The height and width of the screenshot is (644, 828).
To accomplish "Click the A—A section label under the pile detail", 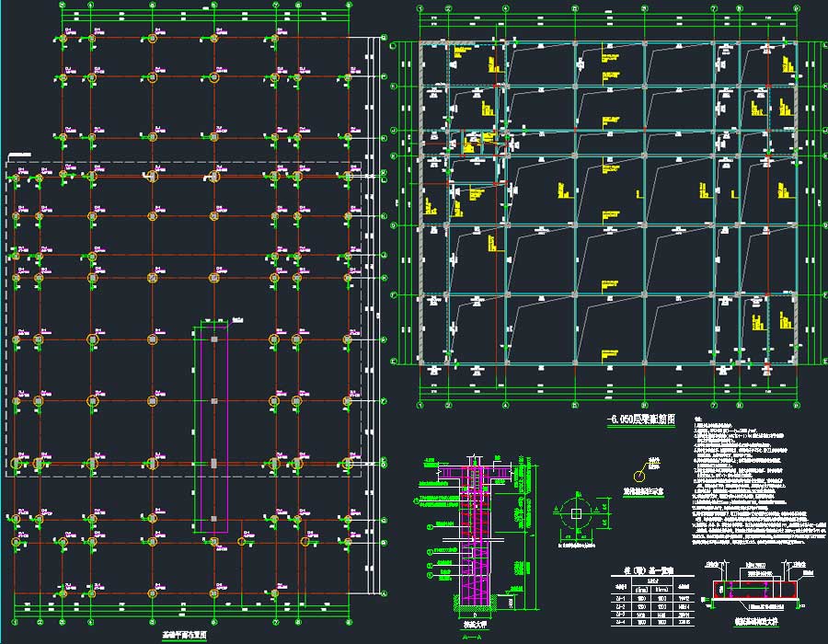I will coord(472,636).
